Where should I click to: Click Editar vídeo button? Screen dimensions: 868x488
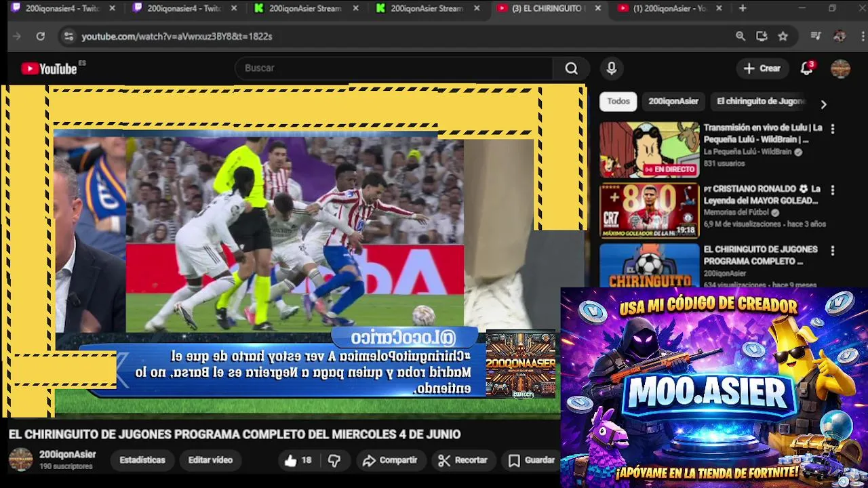[x=210, y=460]
